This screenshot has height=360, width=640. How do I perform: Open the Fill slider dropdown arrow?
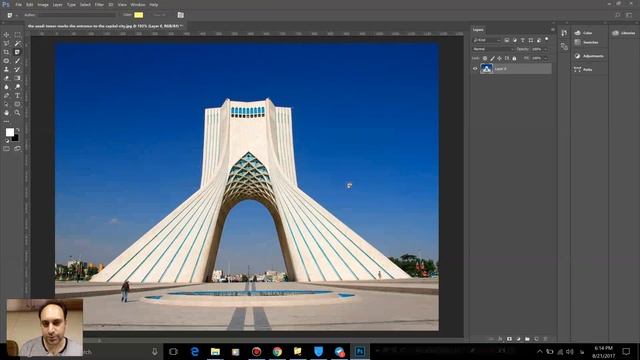coord(546,58)
